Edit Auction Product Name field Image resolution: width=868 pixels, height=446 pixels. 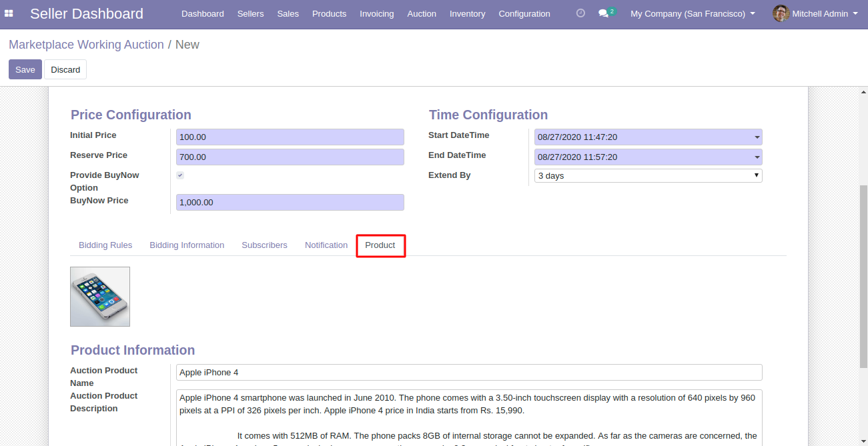(x=469, y=372)
